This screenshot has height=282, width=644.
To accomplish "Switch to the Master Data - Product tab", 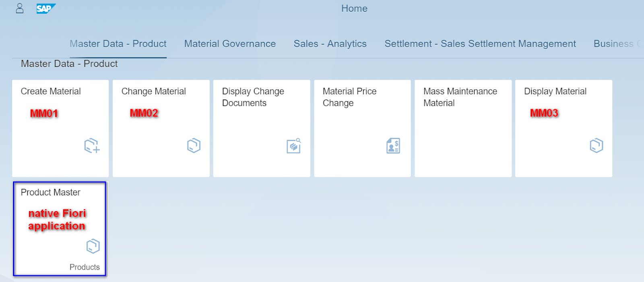I will [x=118, y=44].
